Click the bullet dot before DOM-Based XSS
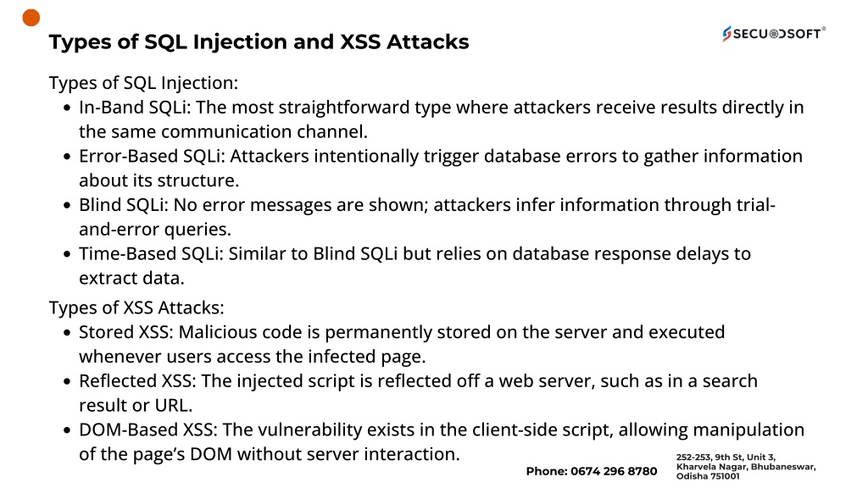The image size is (868, 488). coord(67,430)
